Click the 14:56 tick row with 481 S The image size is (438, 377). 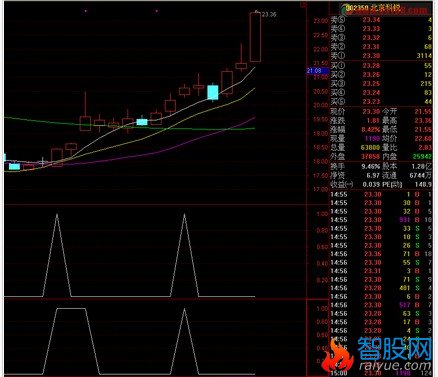[x=381, y=288]
